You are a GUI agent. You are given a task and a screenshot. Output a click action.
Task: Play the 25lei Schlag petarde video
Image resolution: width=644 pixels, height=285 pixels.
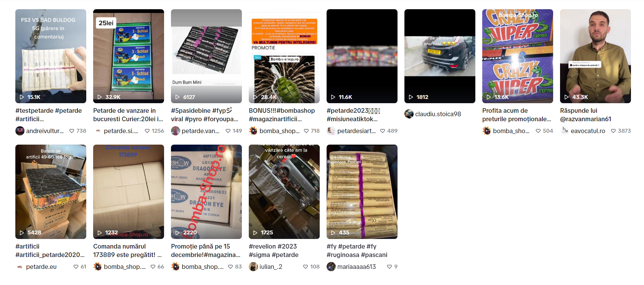tap(128, 56)
